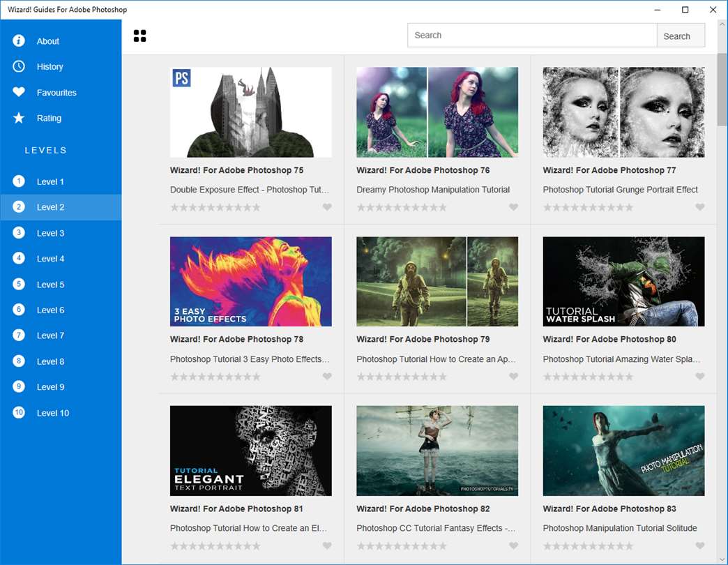Favourite tutorial 75 with heart icon
This screenshot has height=565, width=728.
327,207
